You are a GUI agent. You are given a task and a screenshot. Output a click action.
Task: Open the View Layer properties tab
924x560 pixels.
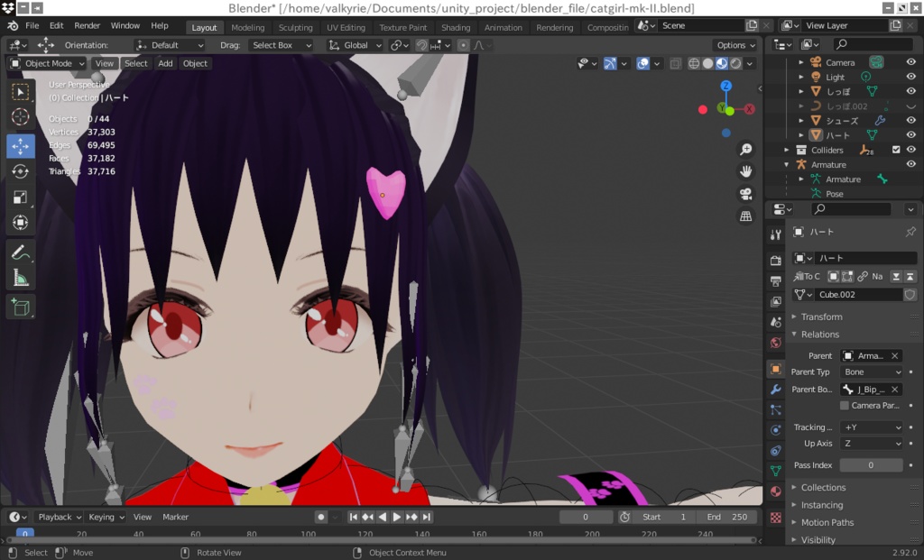775,301
